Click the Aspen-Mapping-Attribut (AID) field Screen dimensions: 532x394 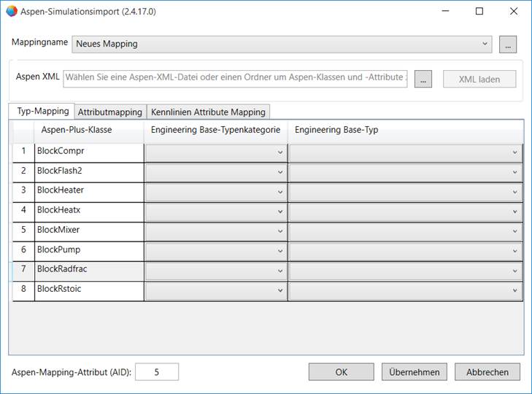click(157, 372)
